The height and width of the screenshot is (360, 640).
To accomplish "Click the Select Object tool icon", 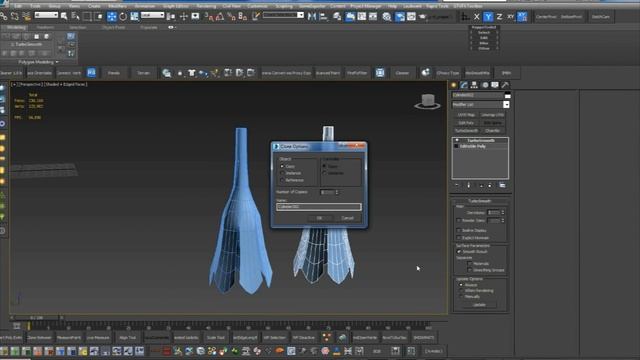I will (64, 16).
